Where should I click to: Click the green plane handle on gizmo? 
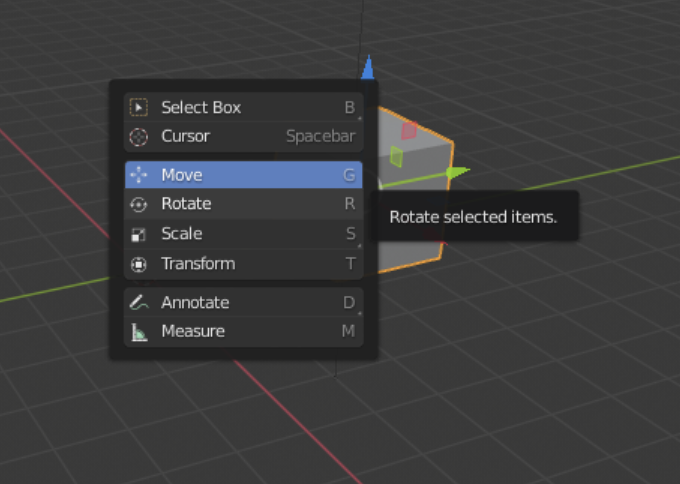[396, 157]
